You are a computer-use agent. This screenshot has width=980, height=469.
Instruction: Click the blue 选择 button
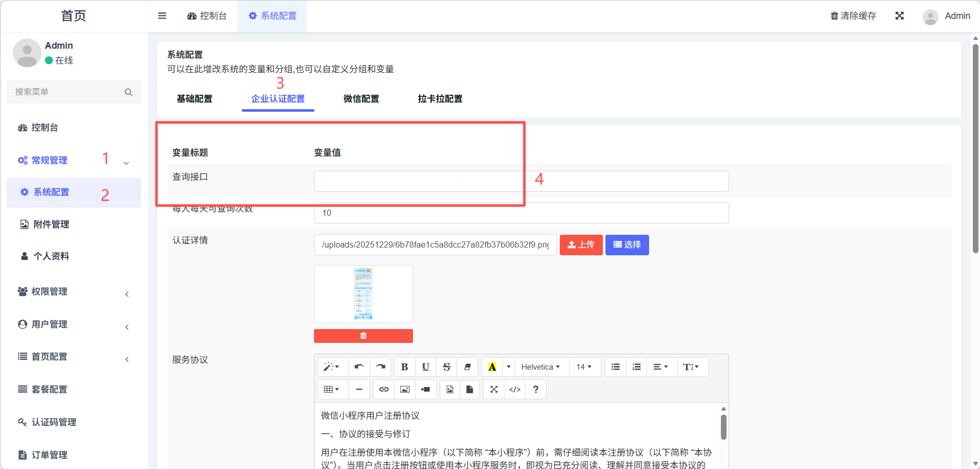coord(627,245)
